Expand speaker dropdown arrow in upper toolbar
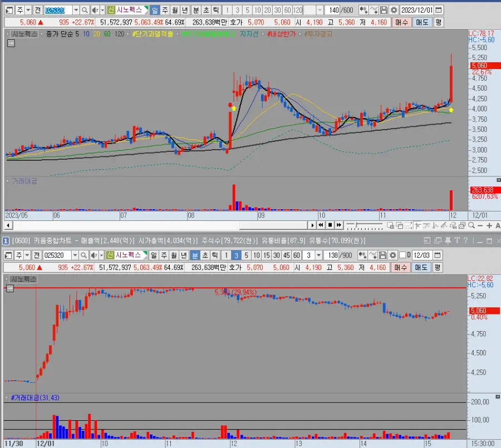This screenshot has width=501, height=448. pyautogui.click(x=102, y=10)
